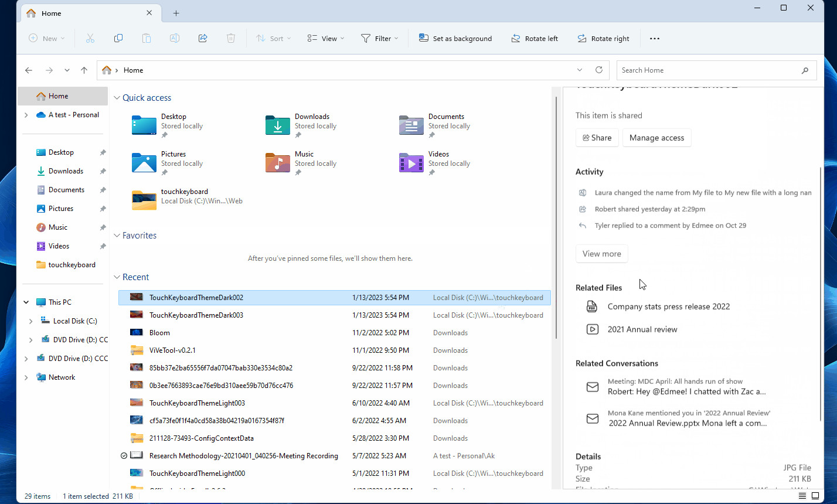Click the Cut scissors icon in toolbar

tap(90, 39)
